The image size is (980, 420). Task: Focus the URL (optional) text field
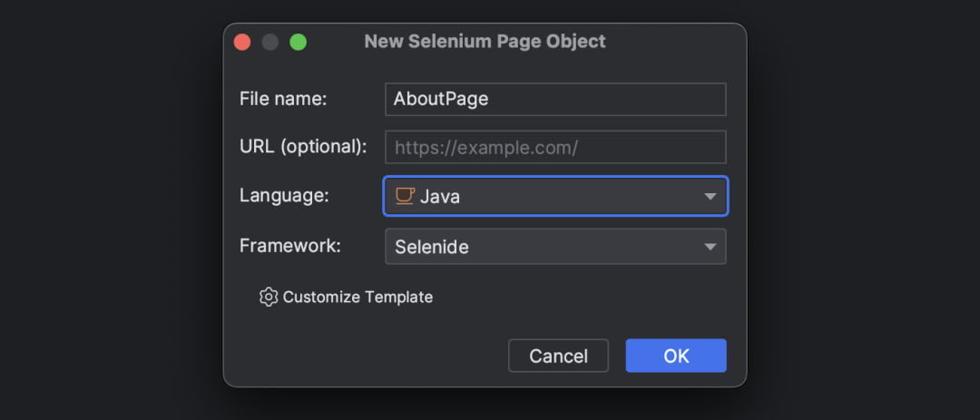pyautogui.click(x=555, y=147)
